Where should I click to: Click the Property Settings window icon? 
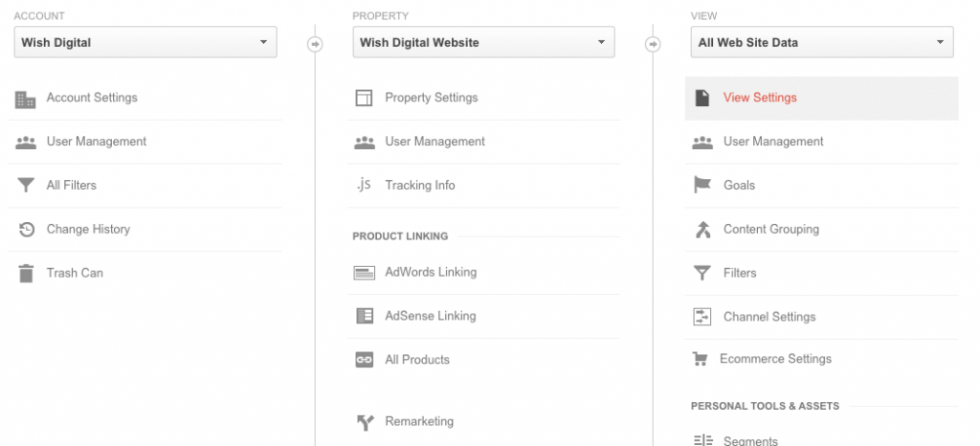coord(364,98)
